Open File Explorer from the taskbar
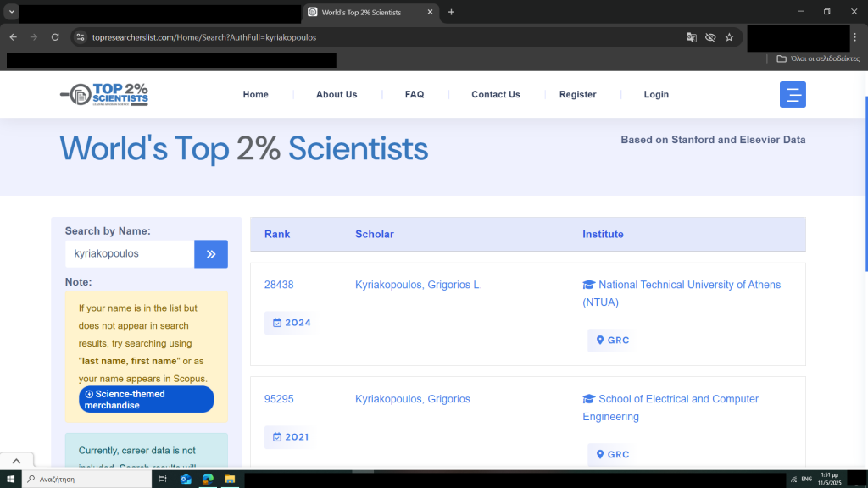 [230, 480]
